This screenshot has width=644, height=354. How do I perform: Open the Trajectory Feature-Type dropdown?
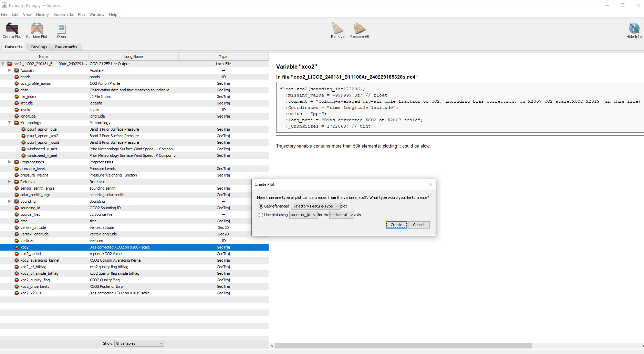(315, 206)
